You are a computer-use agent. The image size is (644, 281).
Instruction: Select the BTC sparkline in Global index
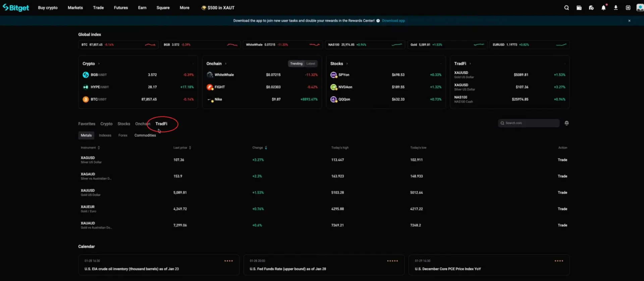tap(150, 45)
